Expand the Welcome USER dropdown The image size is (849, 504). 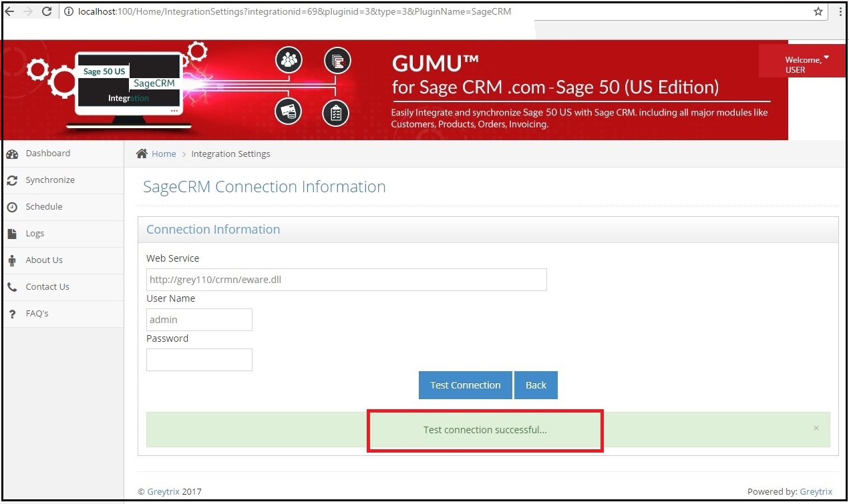[802, 61]
